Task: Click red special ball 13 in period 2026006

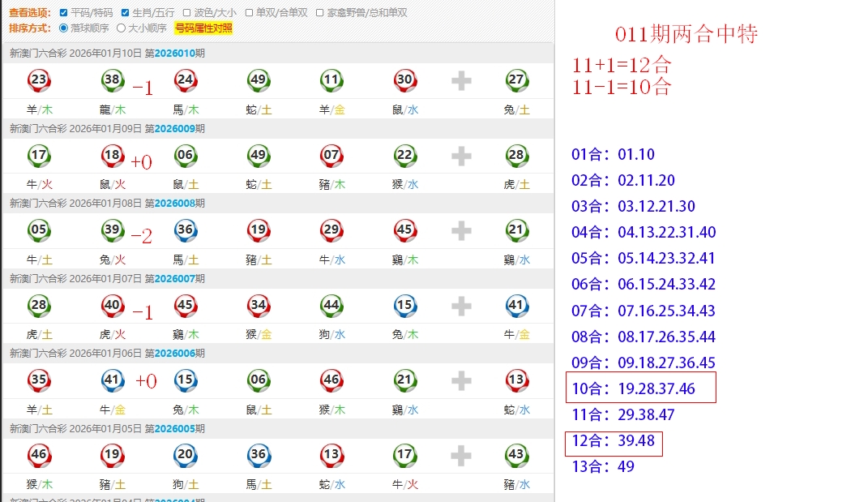Action: [x=516, y=380]
